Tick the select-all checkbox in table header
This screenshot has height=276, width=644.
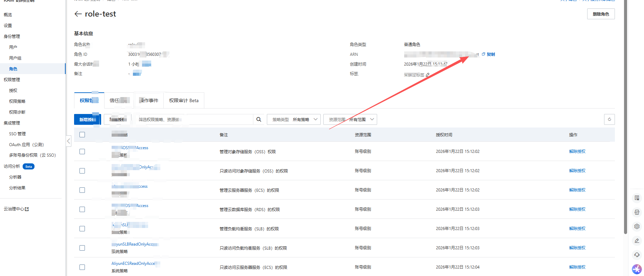tap(82, 135)
